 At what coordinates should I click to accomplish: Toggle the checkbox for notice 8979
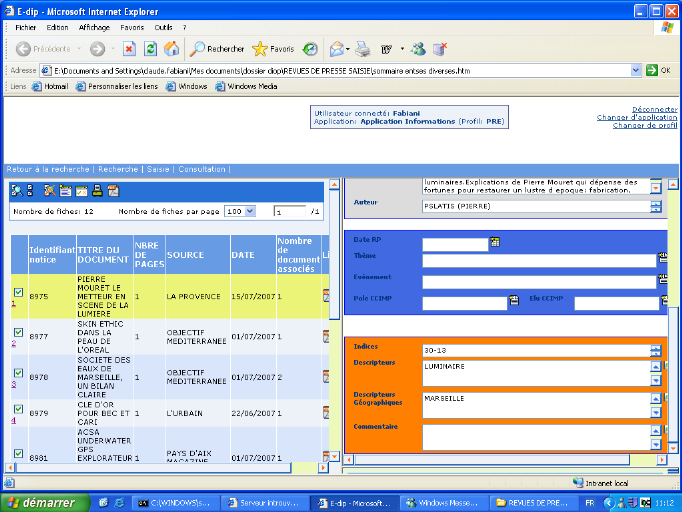coord(18,409)
